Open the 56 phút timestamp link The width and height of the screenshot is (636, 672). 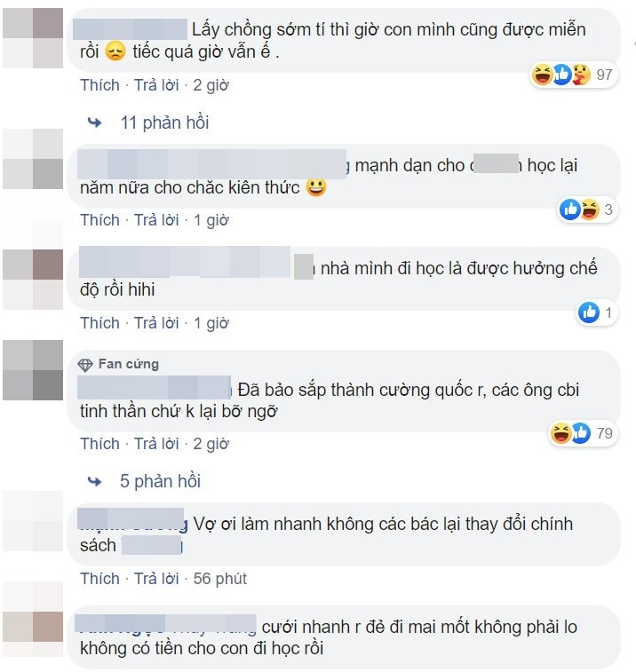[219, 579]
